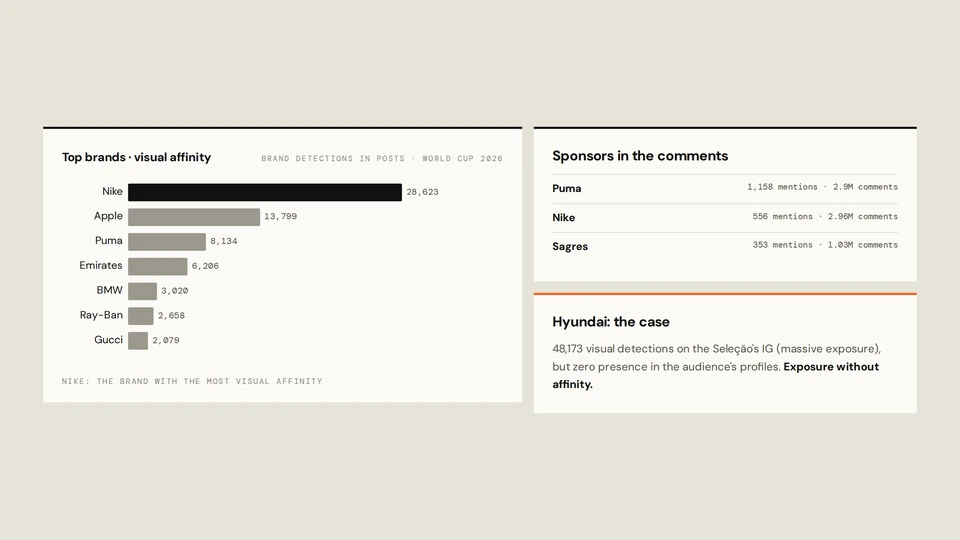
Task: Click the bold 'Exposure without affinity.' text
Action: tap(716, 375)
